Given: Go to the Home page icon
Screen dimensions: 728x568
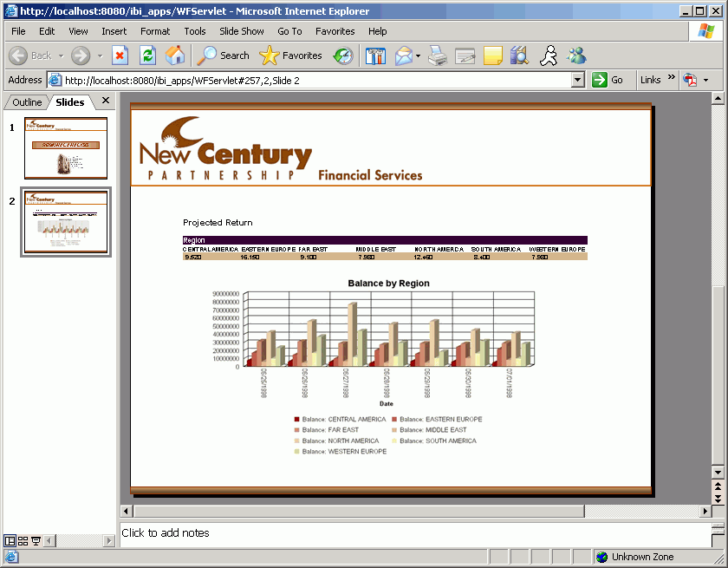Looking at the screenshot, I should (x=175, y=55).
